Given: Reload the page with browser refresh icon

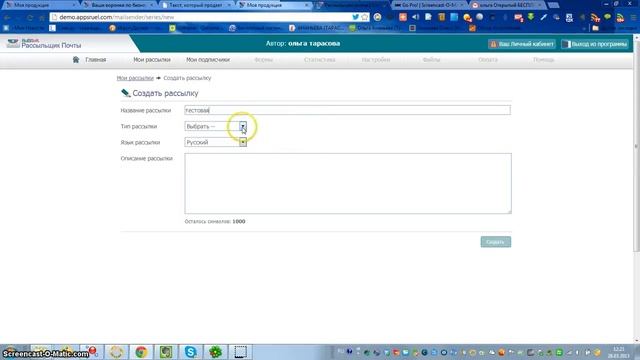Looking at the screenshot, I should click(30, 18).
